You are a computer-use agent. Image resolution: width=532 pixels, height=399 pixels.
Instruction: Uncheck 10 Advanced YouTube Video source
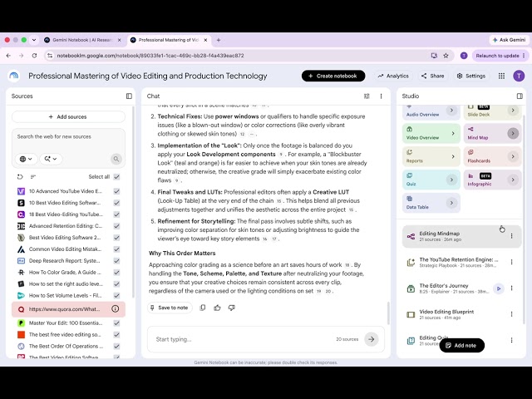(x=116, y=191)
